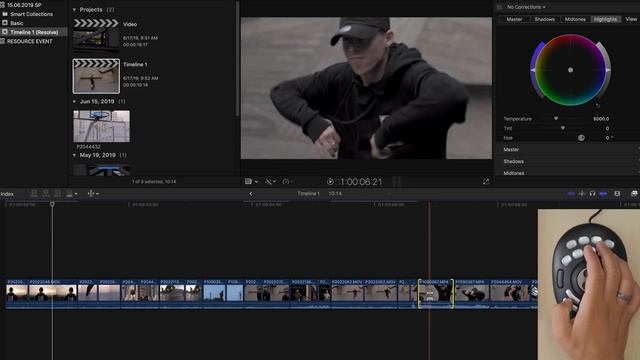Open the No Corrections dropdown
Image resolution: width=640 pixels, height=360 pixels.
[x=526, y=7]
